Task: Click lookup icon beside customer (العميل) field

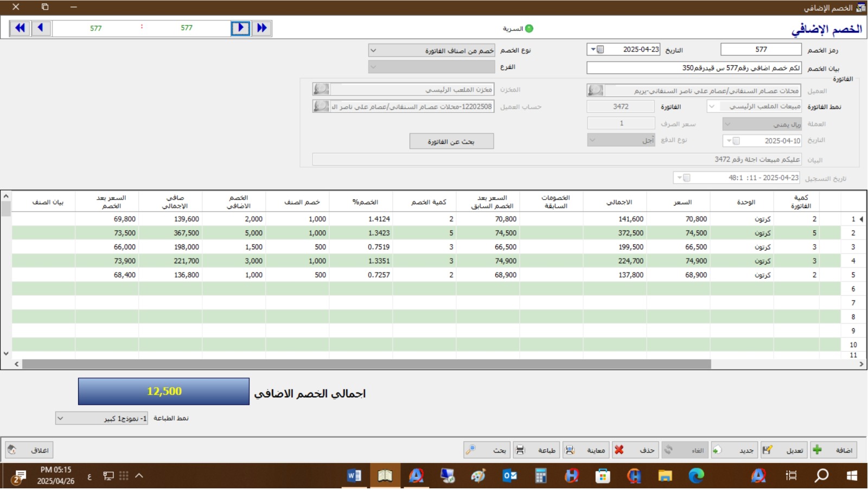Action: click(596, 91)
